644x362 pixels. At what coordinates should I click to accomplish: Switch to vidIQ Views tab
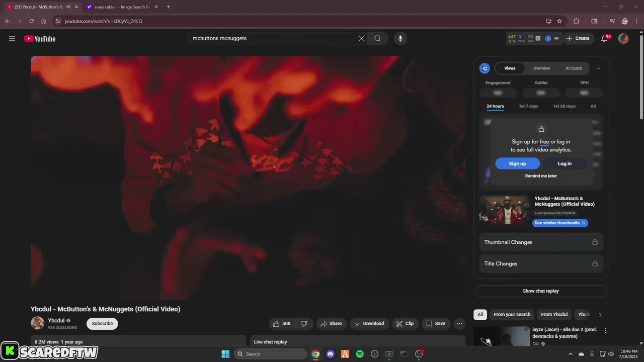point(510,68)
